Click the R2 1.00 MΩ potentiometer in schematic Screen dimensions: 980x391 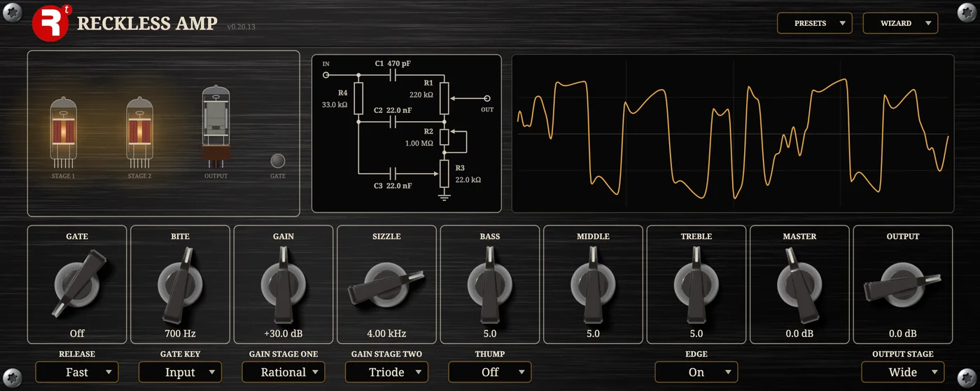(x=444, y=137)
